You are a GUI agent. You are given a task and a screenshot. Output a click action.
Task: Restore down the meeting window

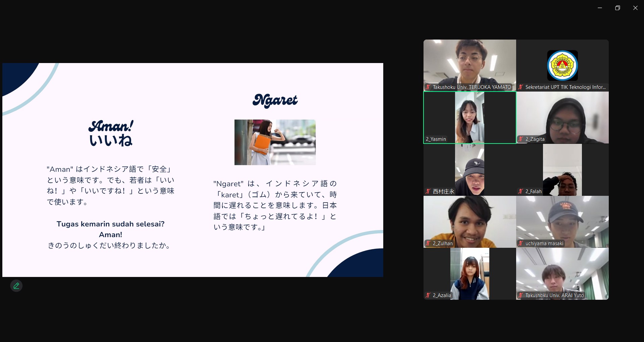pos(617,8)
